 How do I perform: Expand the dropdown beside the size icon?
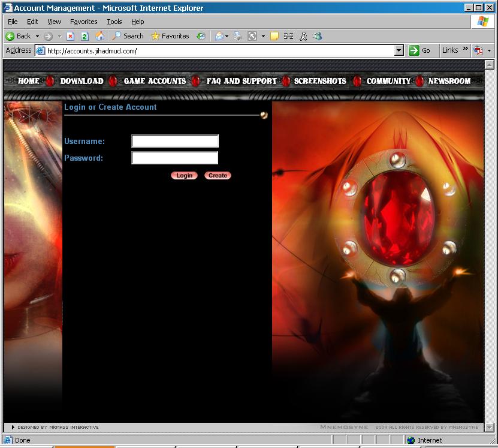click(x=263, y=36)
